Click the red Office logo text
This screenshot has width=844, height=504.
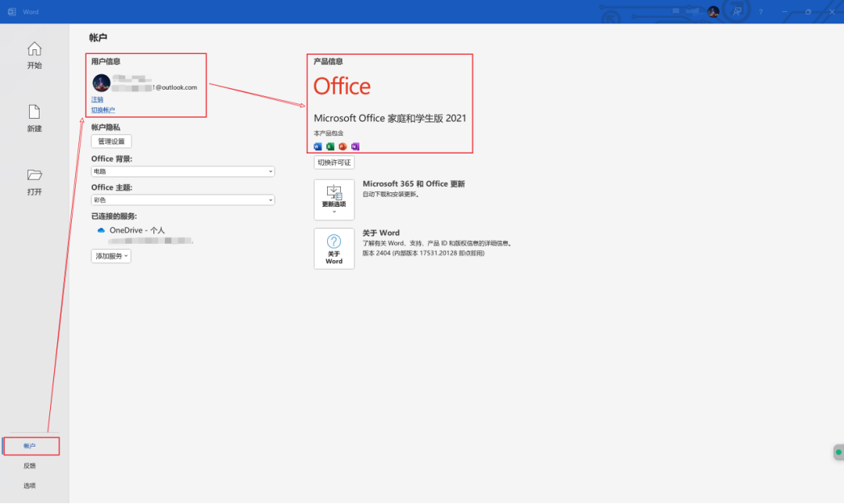coord(342,86)
